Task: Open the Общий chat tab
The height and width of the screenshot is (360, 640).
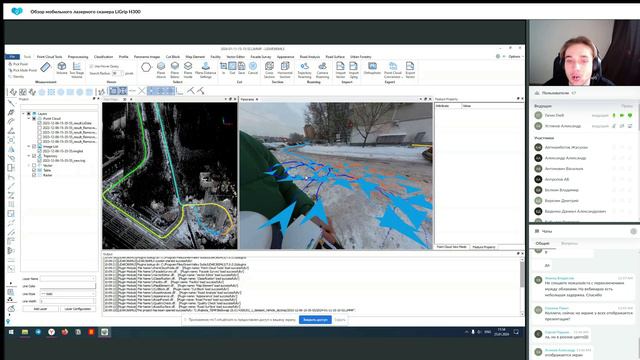Action: [542, 243]
